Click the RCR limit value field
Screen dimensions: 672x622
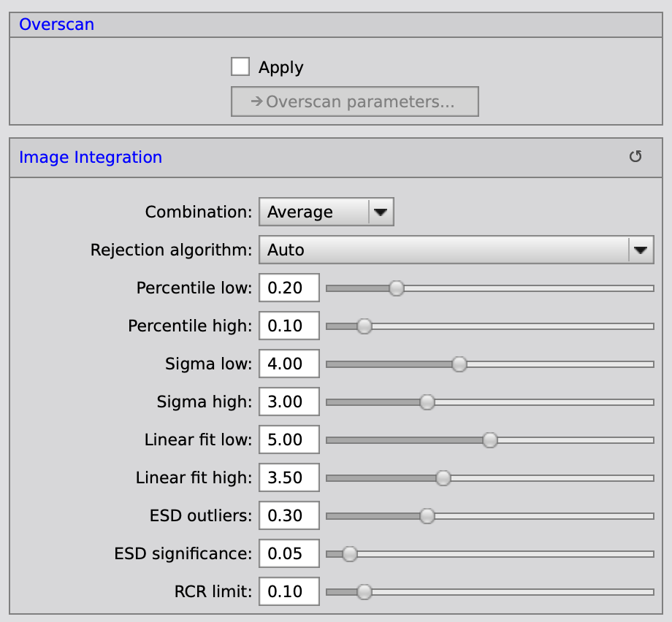(289, 592)
